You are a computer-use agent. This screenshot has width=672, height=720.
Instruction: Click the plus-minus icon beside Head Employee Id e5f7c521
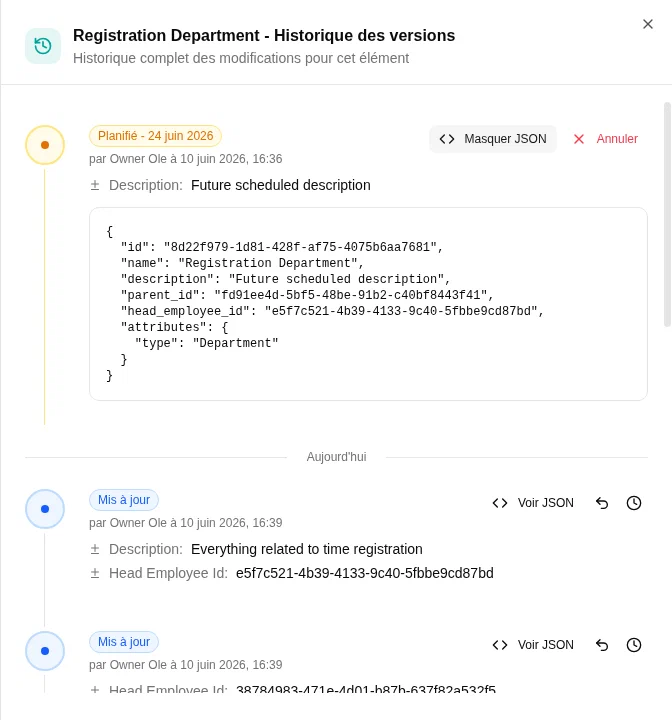[95, 573]
